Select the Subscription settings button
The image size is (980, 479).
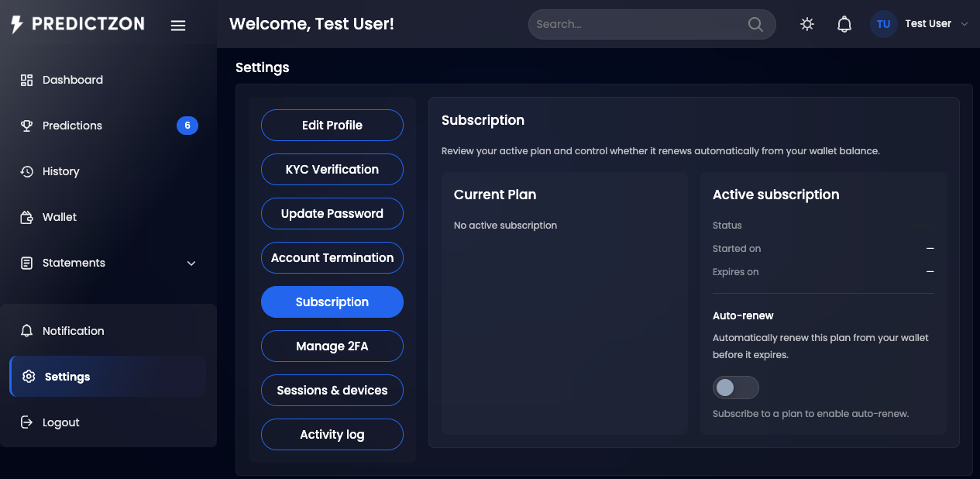click(x=332, y=302)
